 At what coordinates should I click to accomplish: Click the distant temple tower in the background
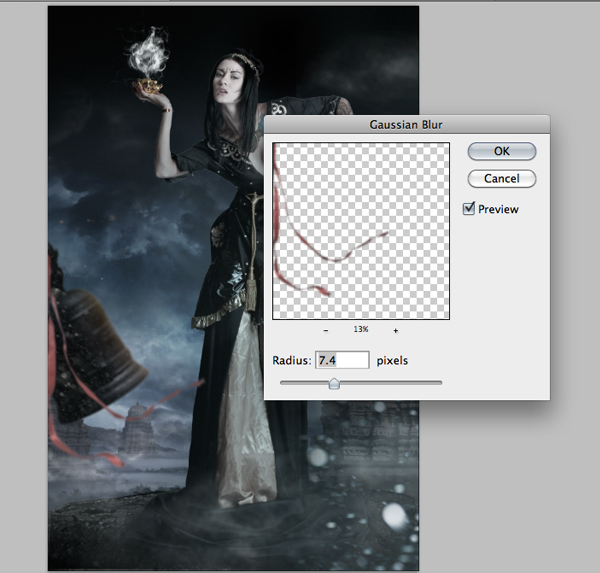(x=138, y=427)
